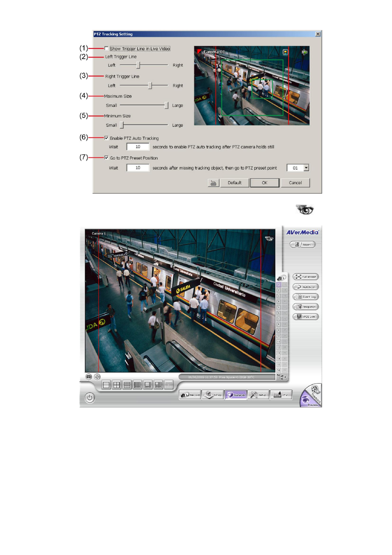Adjust the Right Trigger Line slider handle
Image resolution: width=392 pixels, height=555 pixels.
pos(150,86)
